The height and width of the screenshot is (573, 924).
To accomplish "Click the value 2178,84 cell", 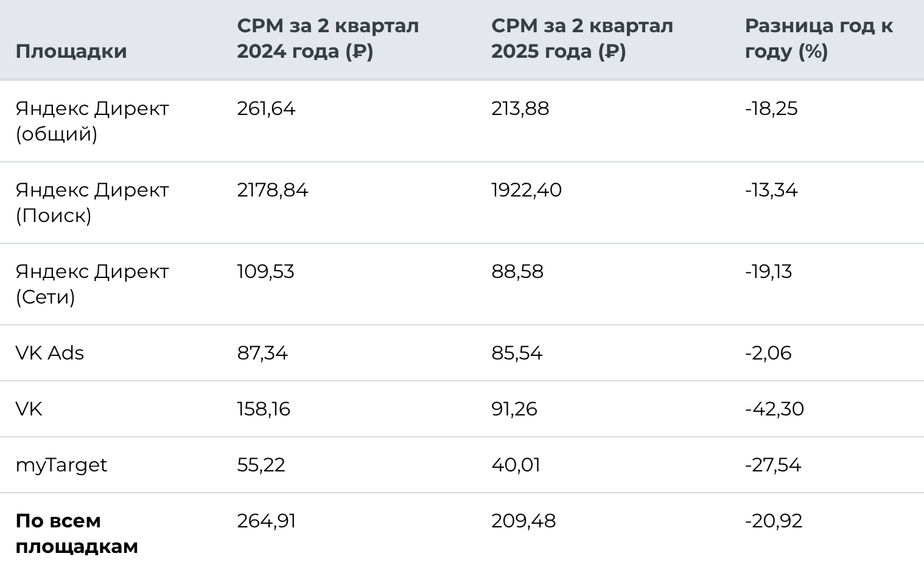I will tap(273, 190).
